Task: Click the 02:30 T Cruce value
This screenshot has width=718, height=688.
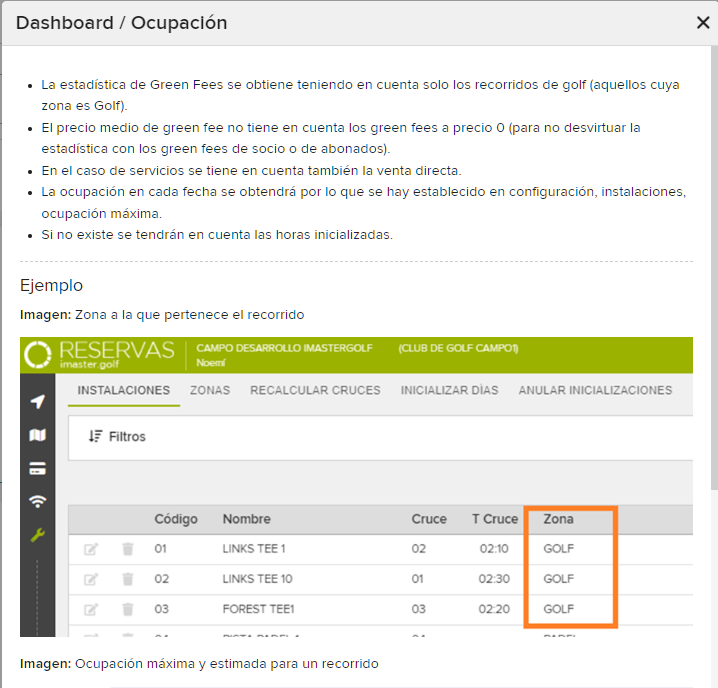Action: [494, 579]
